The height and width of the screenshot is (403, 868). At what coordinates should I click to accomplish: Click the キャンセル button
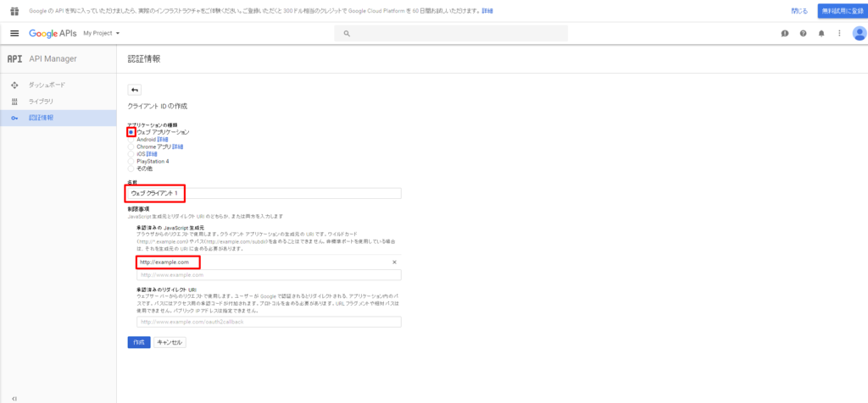170,342
